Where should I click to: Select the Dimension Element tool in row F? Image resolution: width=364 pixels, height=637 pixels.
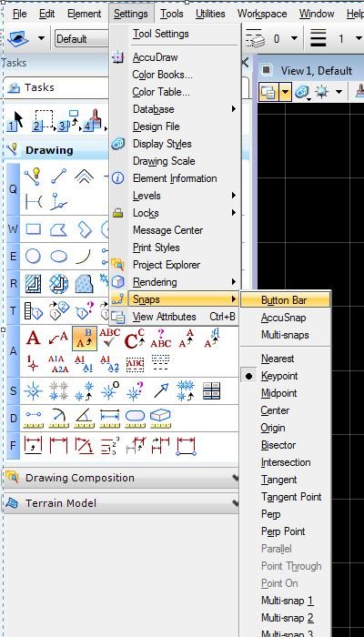[34, 446]
